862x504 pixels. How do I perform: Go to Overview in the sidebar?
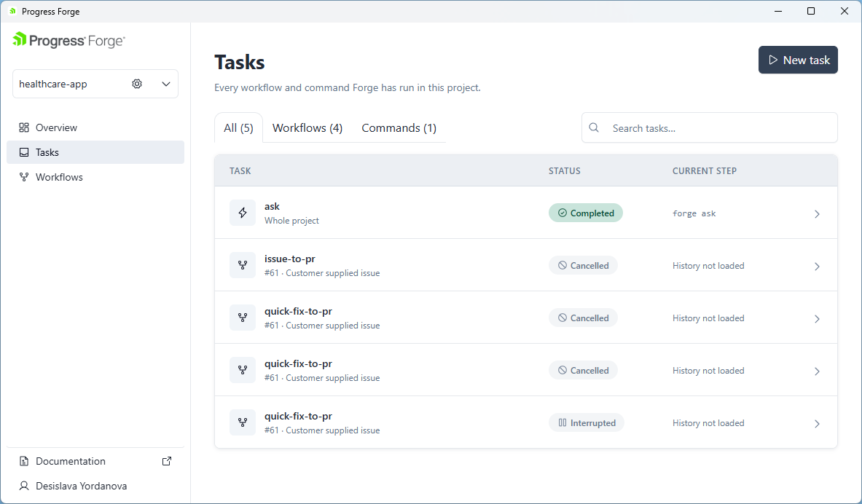(95, 127)
